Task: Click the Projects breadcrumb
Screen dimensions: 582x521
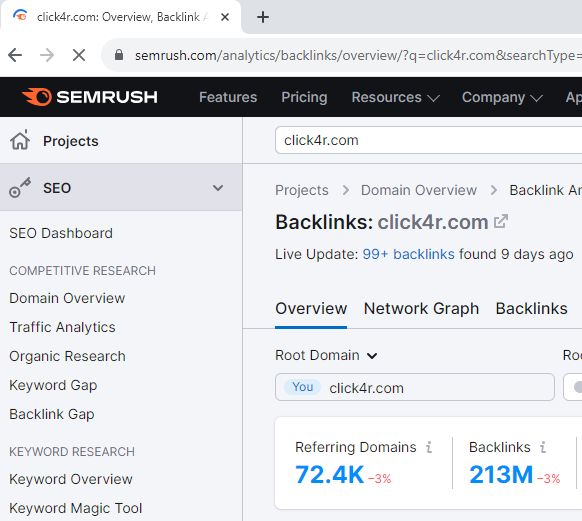Action: point(302,190)
